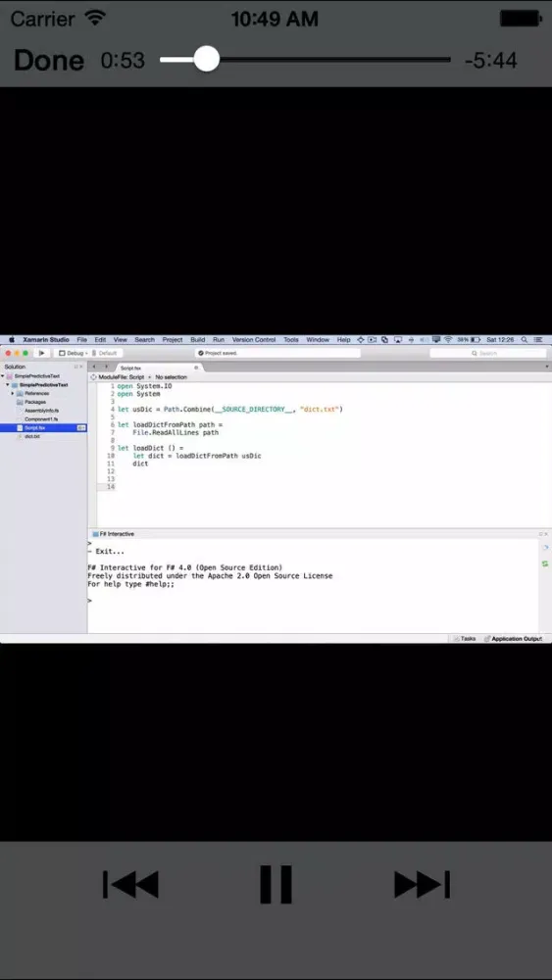Skip forward with the next track button
The width and height of the screenshot is (552, 980).
click(422, 884)
